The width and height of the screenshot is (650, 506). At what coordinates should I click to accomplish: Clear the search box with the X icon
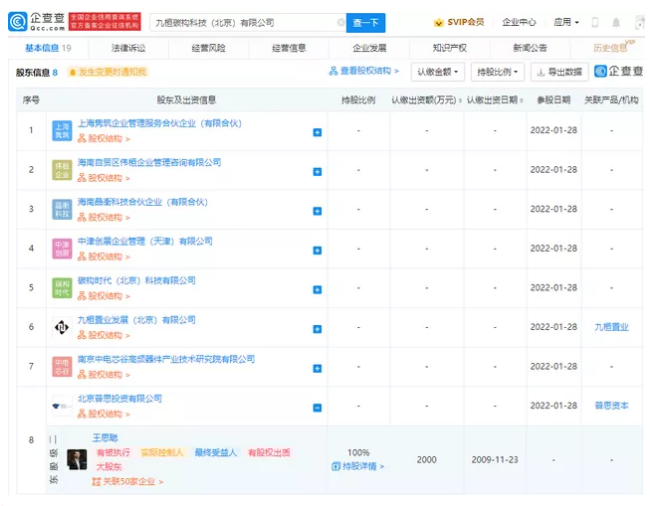[340, 22]
